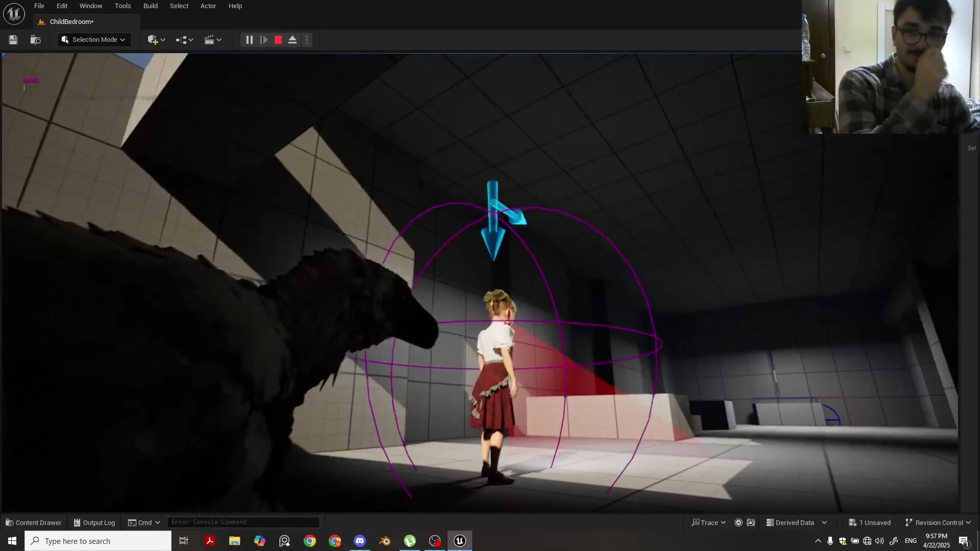Expand the Trace dropdown
The image size is (980, 551).
click(x=708, y=522)
